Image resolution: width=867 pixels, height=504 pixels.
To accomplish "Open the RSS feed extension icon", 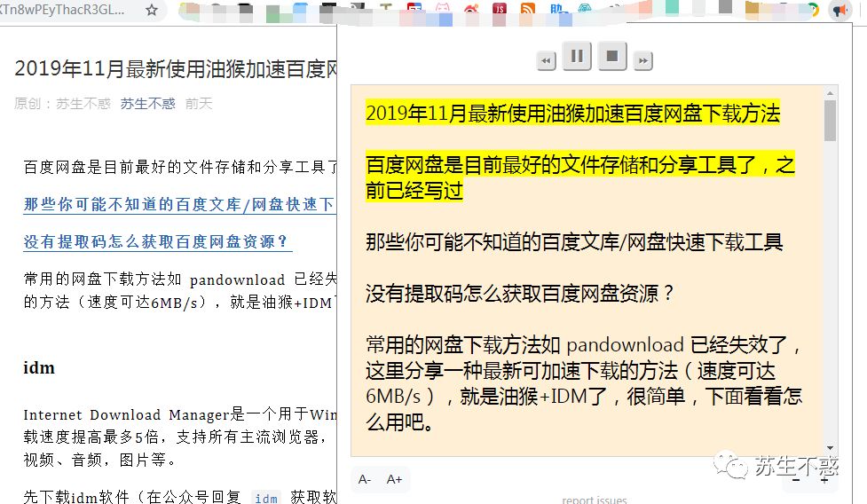I will (x=528, y=9).
